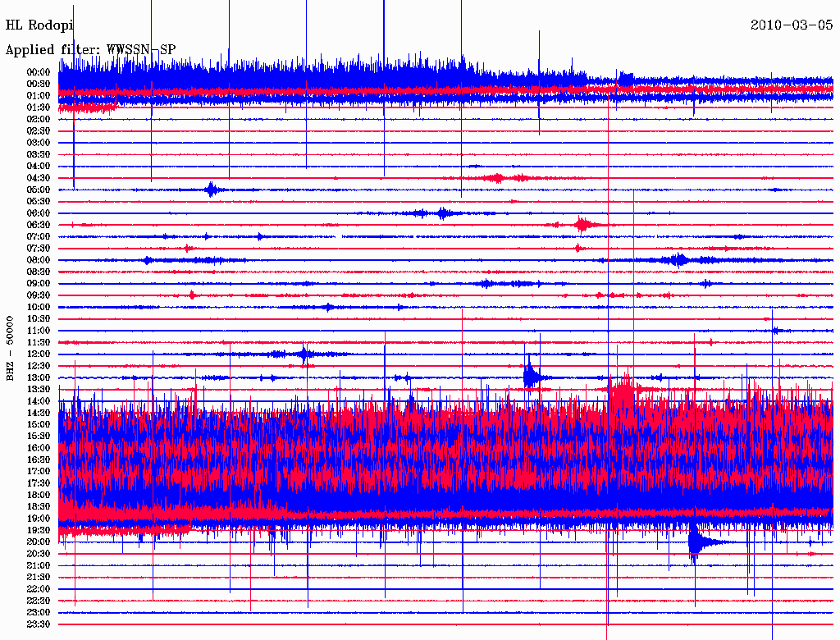Click the vertical 'BHZ - 50000' axis label
The width and height of the screenshot is (840, 640).
pos(10,349)
